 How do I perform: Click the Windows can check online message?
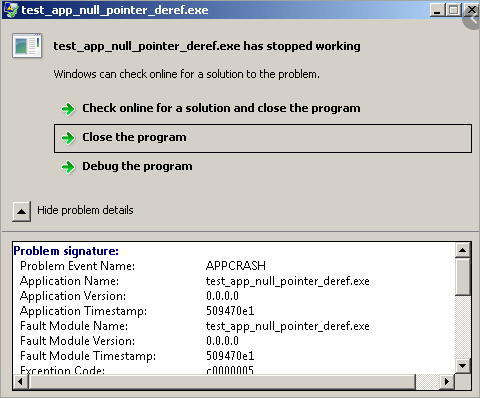pos(186,74)
